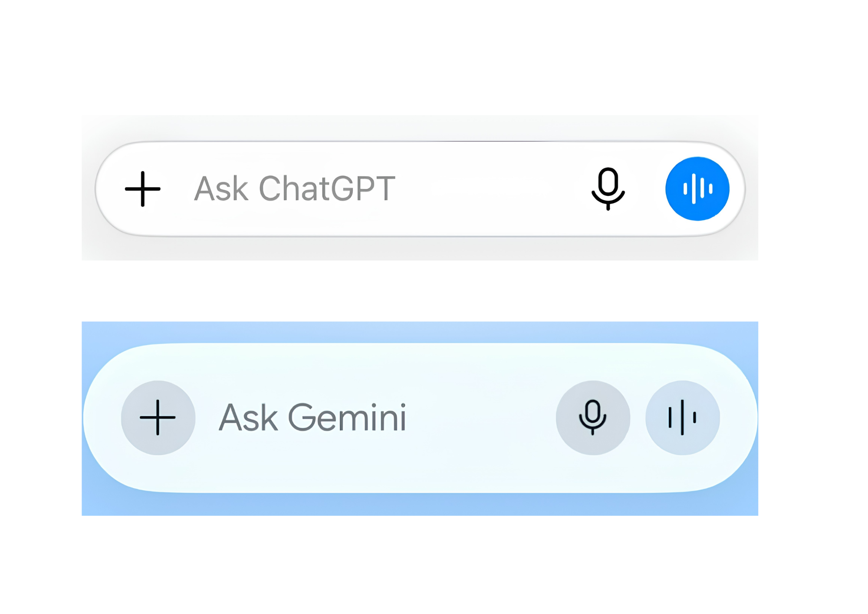Viewport: 868px width, 614px height.
Task: Open Gemini Live using the waveform button
Action: 683,418
